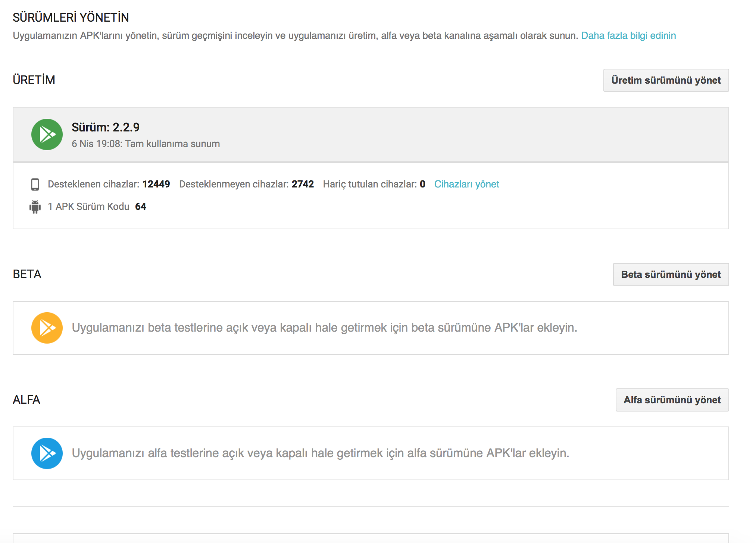Image resolution: width=756 pixels, height=543 pixels.
Task: Click the orange beta Play Store icon
Action: tap(47, 328)
